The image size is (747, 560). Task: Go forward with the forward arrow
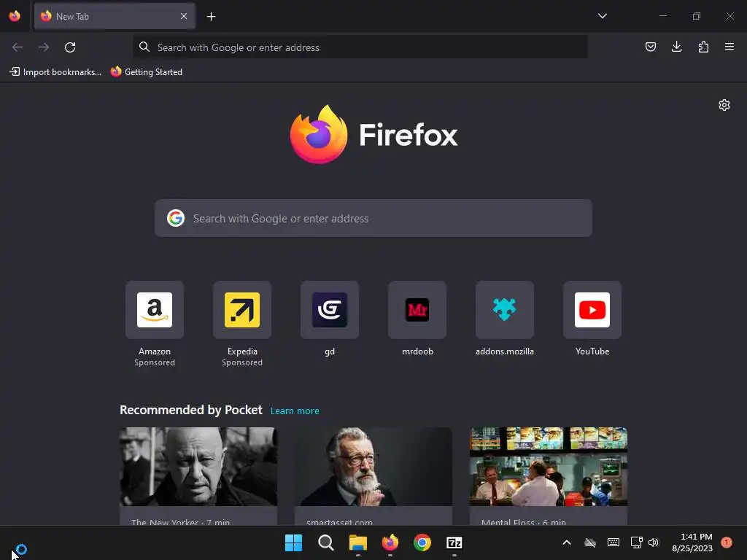pos(44,47)
